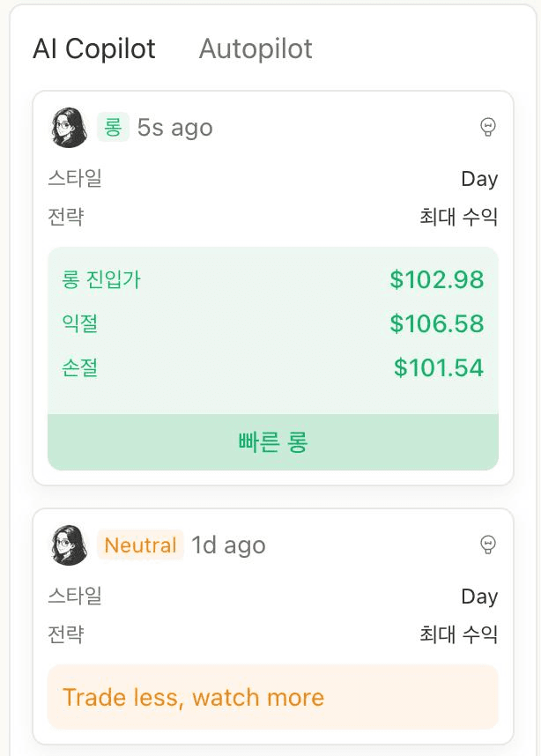Click the Day style value in the 롱 card
The height and width of the screenshot is (756, 541).
click(x=479, y=179)
